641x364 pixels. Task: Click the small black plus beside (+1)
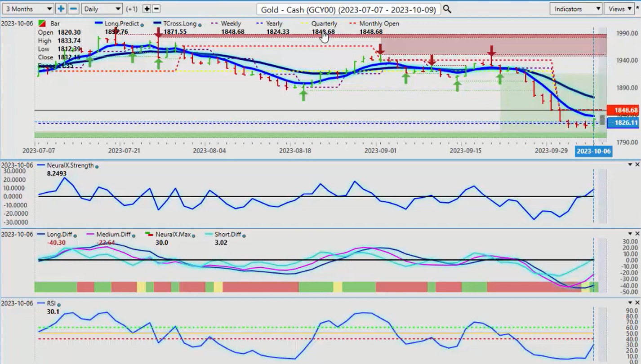pos(147,9)
